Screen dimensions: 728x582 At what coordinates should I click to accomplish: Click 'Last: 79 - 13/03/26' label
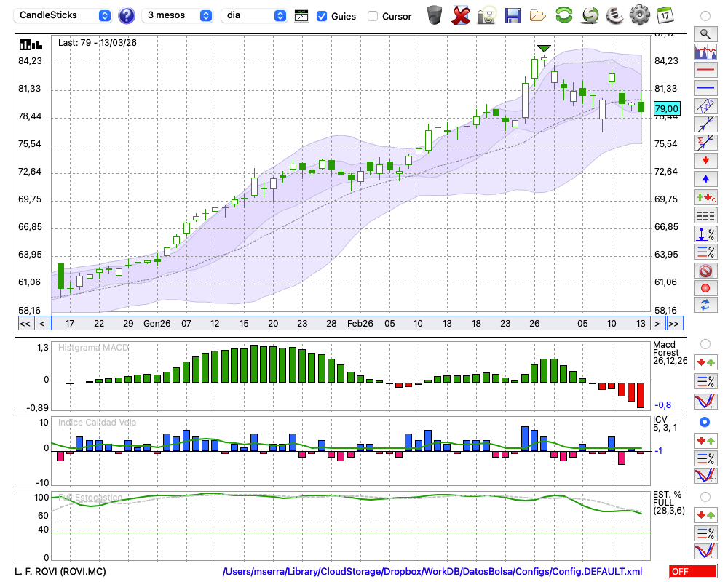coord(98,43)
